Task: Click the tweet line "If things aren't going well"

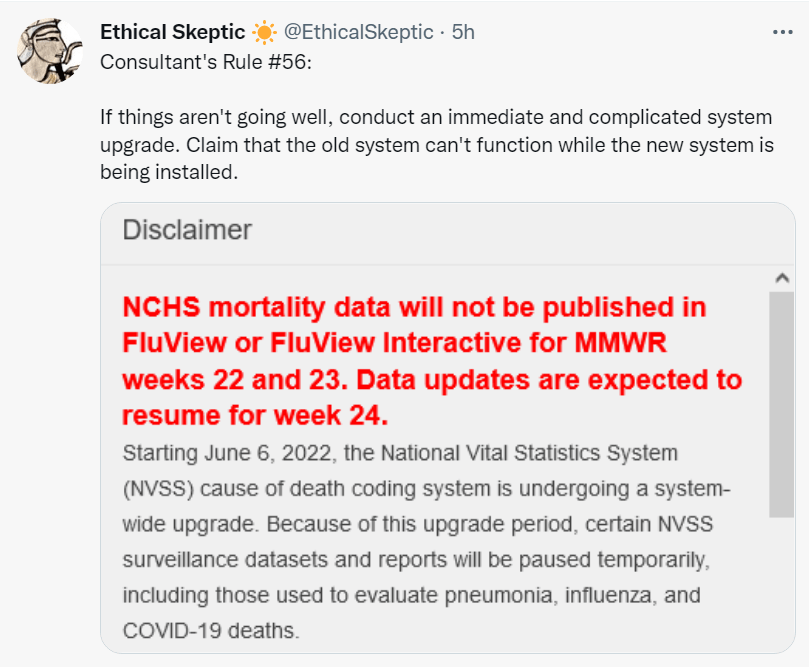Action: point(438,119)
